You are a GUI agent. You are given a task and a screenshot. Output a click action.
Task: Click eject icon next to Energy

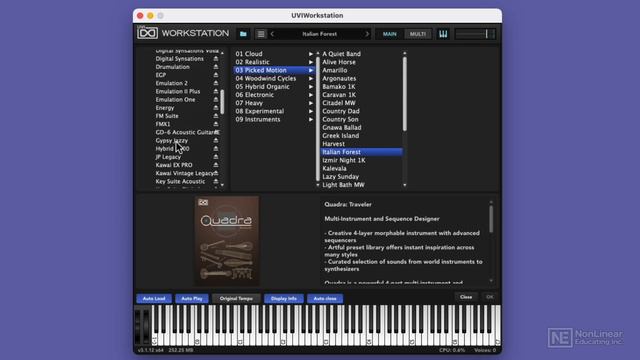click(216, 108)
